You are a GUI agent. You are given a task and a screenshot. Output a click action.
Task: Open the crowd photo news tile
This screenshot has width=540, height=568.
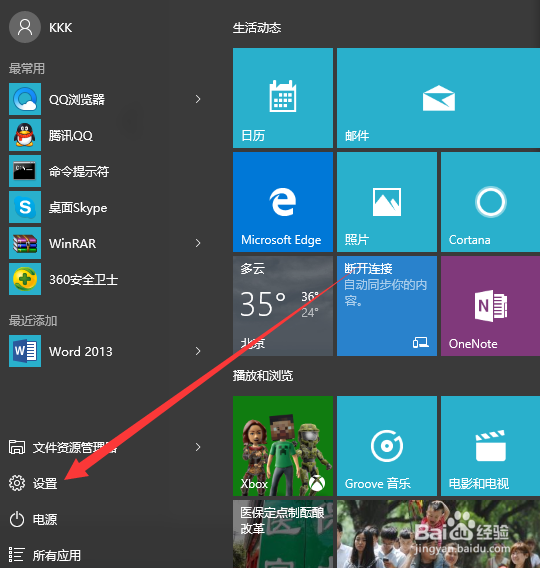(x=438, y=534)
